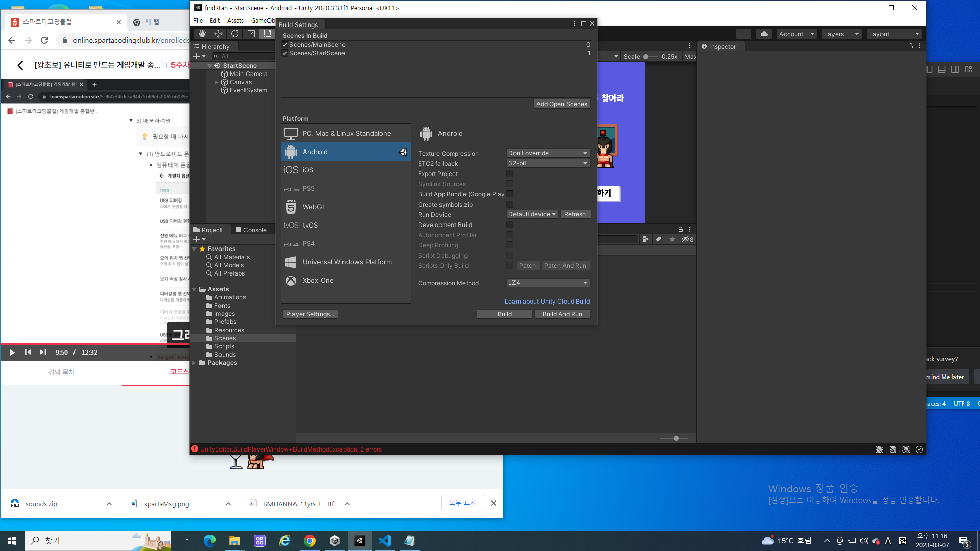Click Add Open Scenes button
Image resolution: width=980 pixels, height=551 pixels.
[x=561, y=104]
